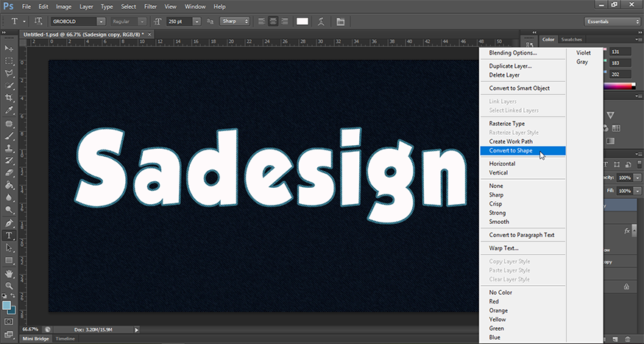644x344 pixels.
Task: Open the Filter menu
Action: (150, 7)
